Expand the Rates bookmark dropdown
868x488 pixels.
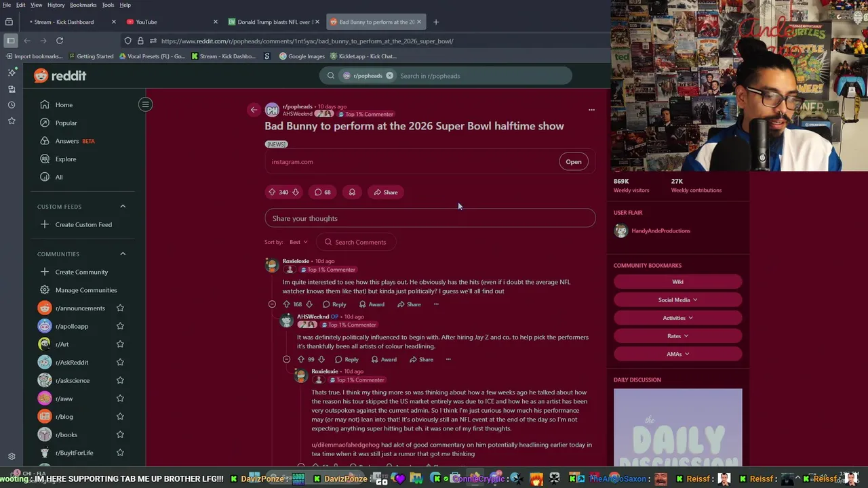677,335
